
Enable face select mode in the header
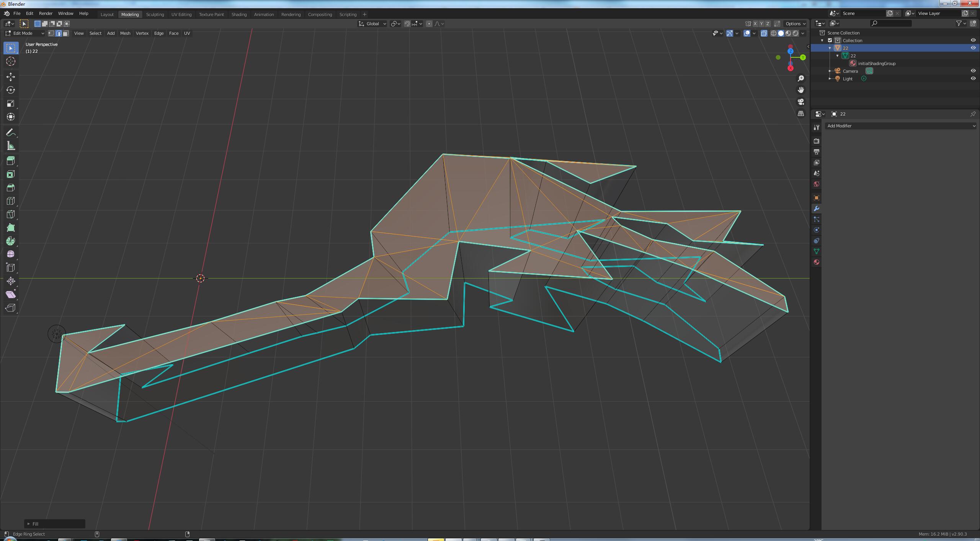(x=65, y=33)
